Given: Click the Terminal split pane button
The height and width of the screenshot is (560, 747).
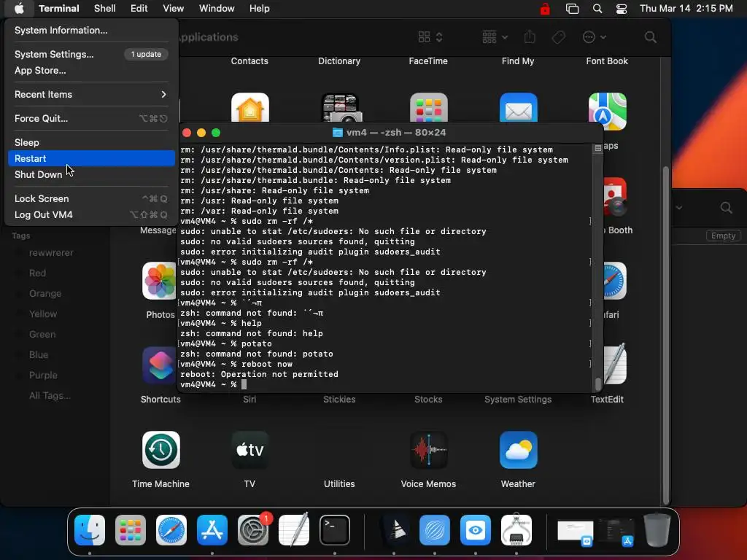Looking at the screenshot, I should coord(597,149).
